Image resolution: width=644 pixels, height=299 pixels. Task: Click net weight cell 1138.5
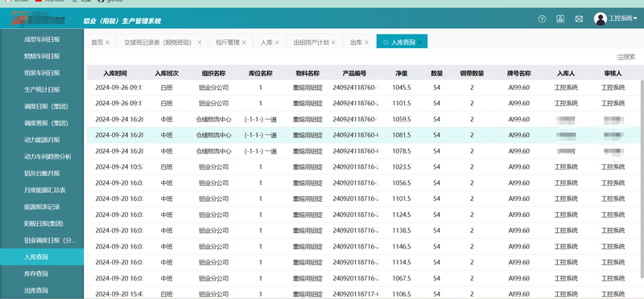click(x=402, y=231)
